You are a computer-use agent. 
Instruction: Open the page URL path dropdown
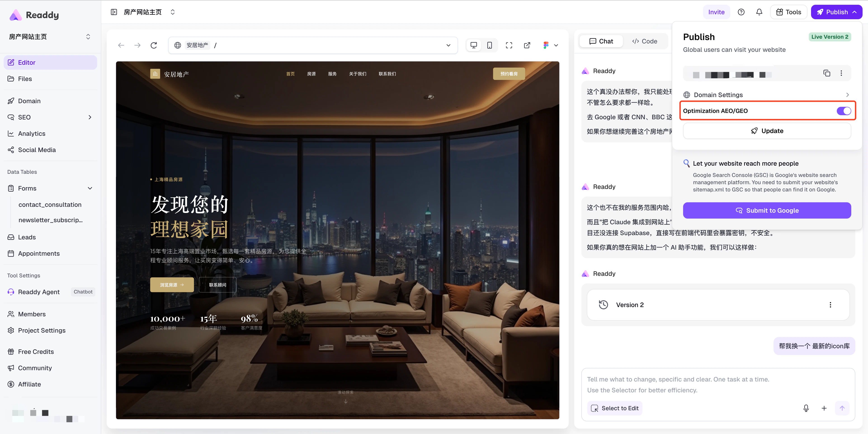tap(448, 45)
